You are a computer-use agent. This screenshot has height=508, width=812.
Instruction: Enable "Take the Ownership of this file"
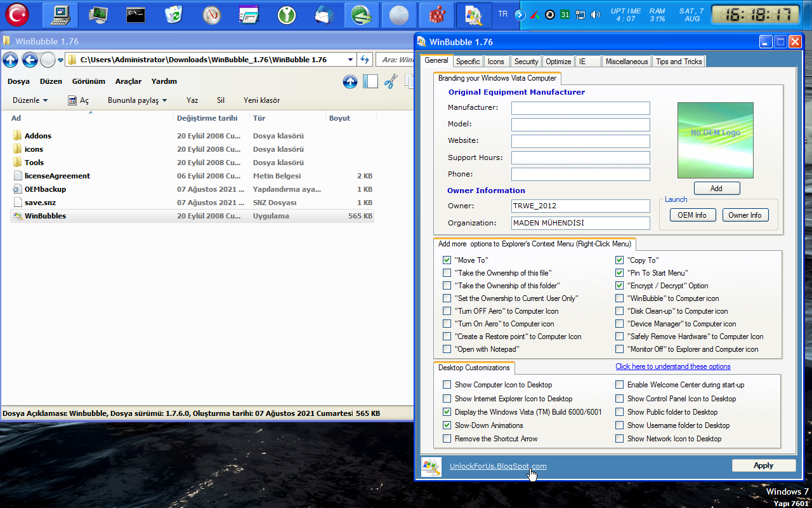[447, 273]
